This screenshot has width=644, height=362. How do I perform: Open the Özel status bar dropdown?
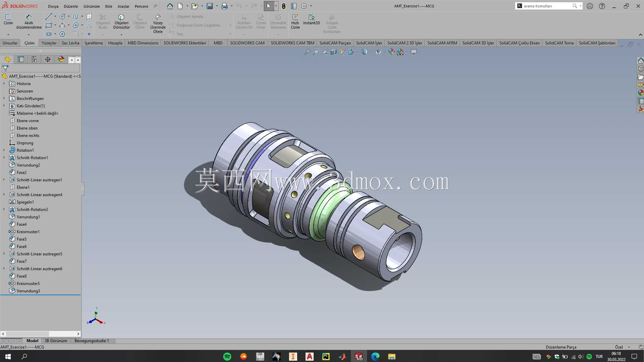pyautogui.click(x=629, y=347)
